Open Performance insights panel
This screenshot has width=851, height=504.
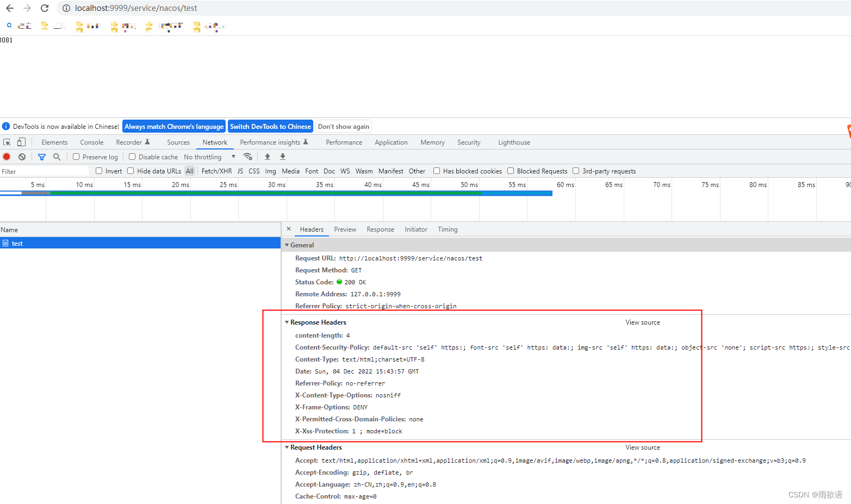coord(274,142)
